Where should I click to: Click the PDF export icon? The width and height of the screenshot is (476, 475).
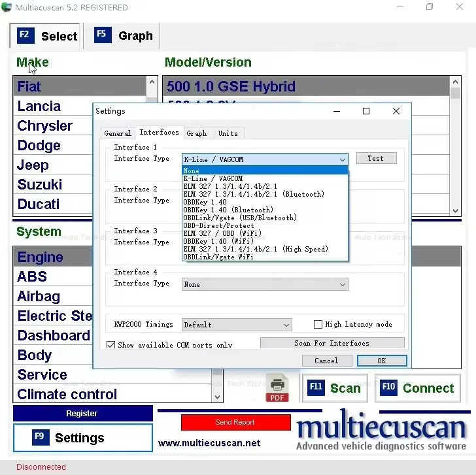point(277,388)
